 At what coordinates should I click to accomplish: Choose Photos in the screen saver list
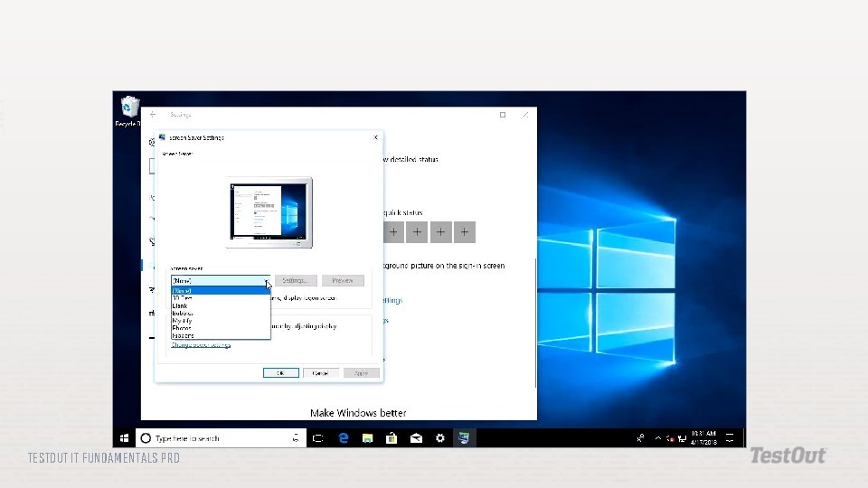221,328
